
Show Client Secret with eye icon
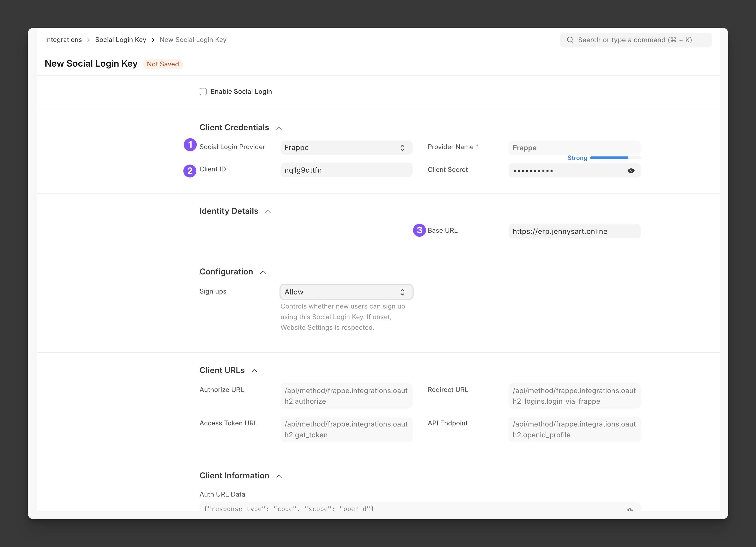tap(631, 171)
